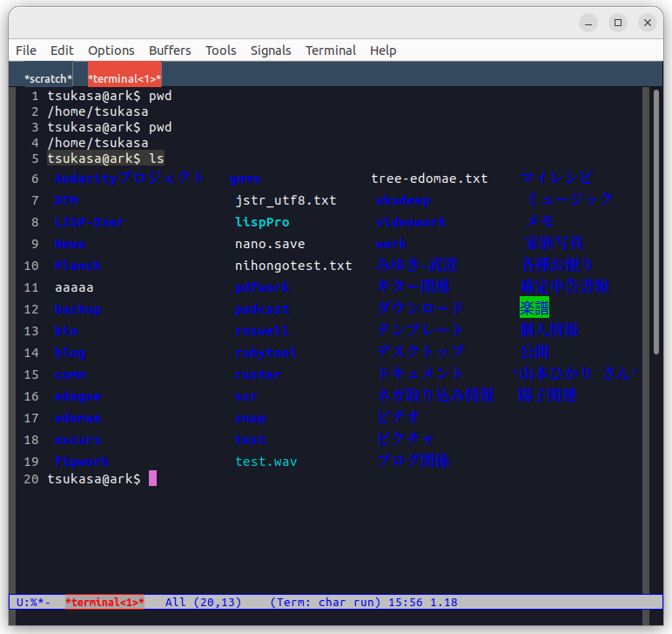Click the snap directory name
672x634 pixels.
pos(251,418)
